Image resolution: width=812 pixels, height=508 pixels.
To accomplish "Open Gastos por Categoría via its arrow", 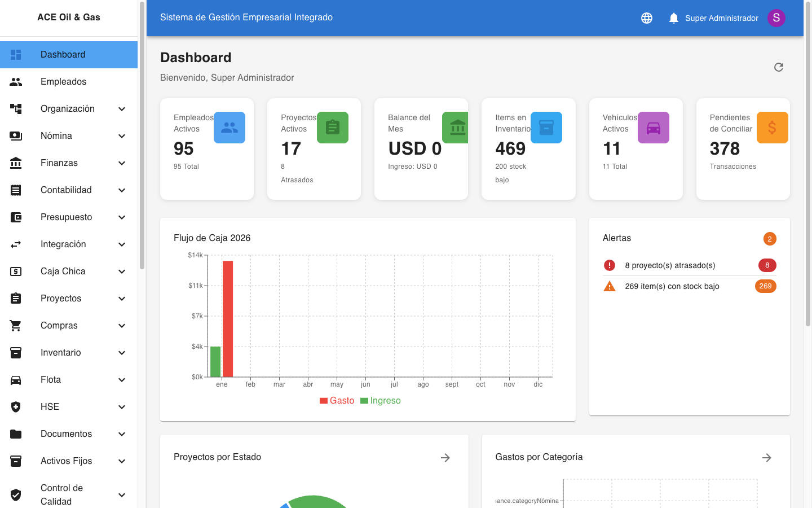I will tap(766, 457).
